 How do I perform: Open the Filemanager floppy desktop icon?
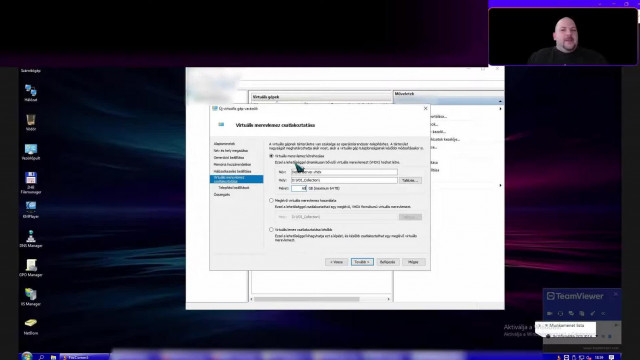(31, 182)
